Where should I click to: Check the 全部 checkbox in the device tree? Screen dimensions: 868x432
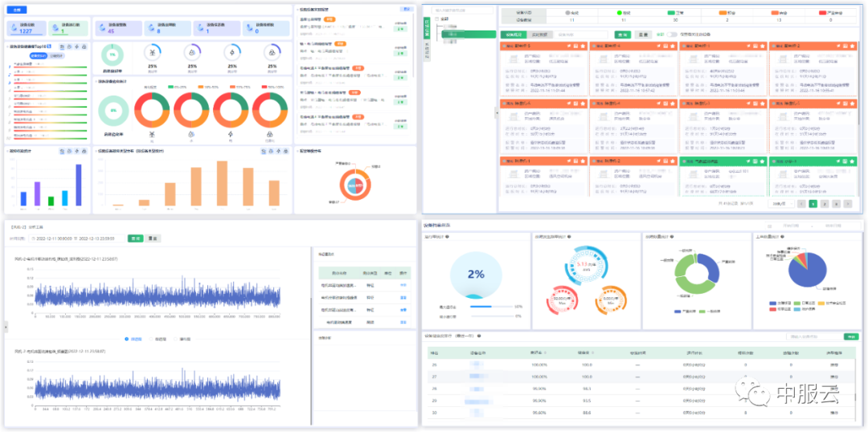(x=436, y=18)
